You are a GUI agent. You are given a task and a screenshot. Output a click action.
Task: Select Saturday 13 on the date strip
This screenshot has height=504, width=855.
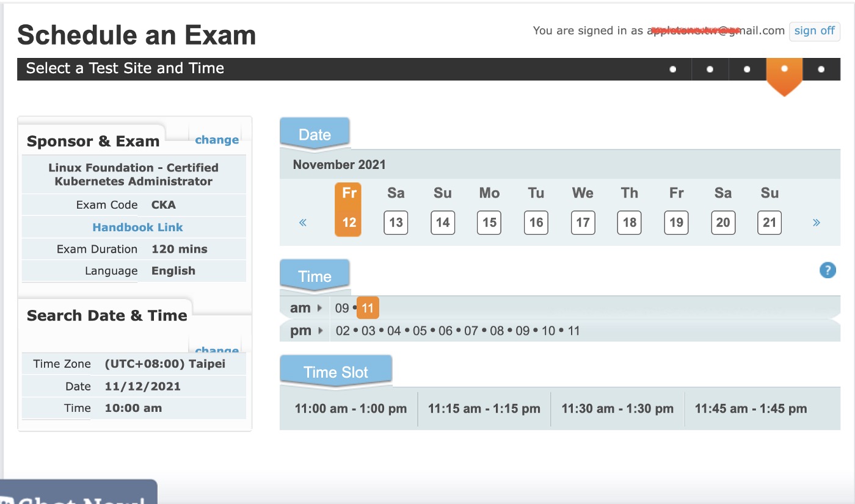pos(396,223)
